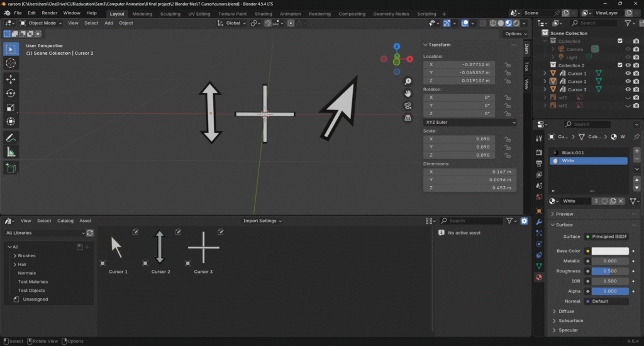The height and width of the screenshot is (346, 644).
Task: Click the Add Cube tool
Action: pyautogui.click(x=11, y=168)
